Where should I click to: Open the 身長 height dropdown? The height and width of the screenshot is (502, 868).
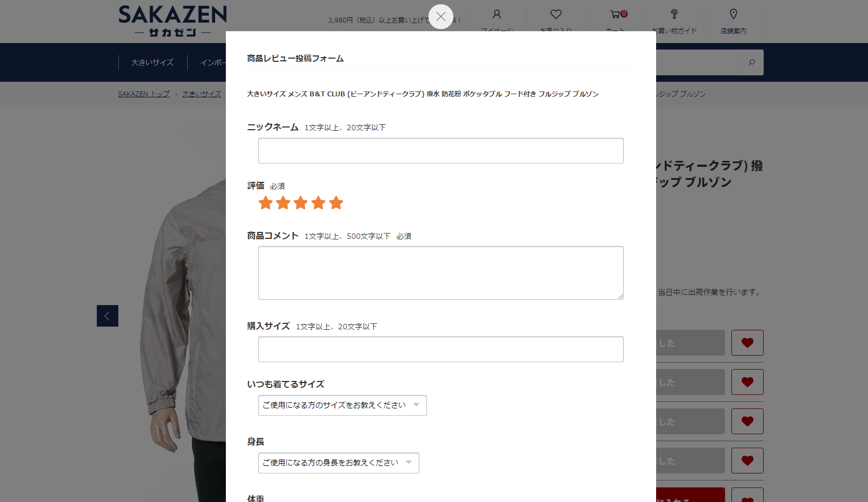pyautogui.click(x=339, y=463)
